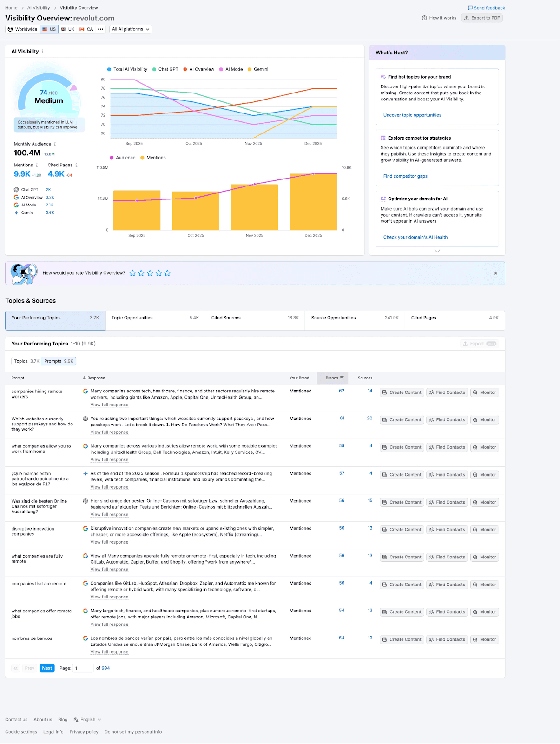
Task: Go to Next page of results
Action: coord(47,668)
